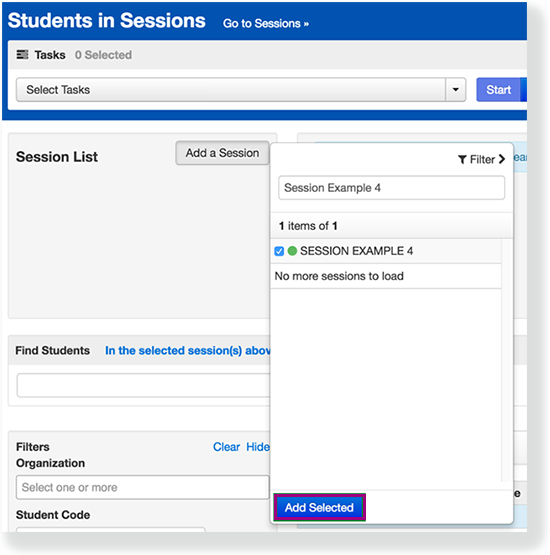Open the Organization select field
550x555 pixels.
[x=142, y=487]
